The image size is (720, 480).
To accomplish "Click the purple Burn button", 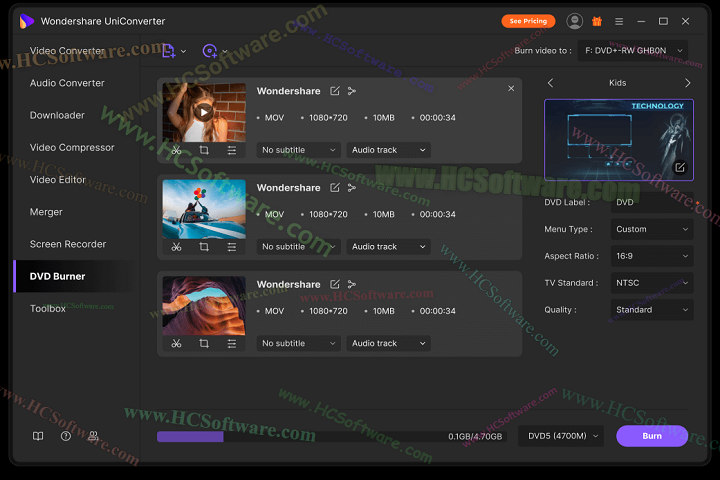I will click(652, 436).
